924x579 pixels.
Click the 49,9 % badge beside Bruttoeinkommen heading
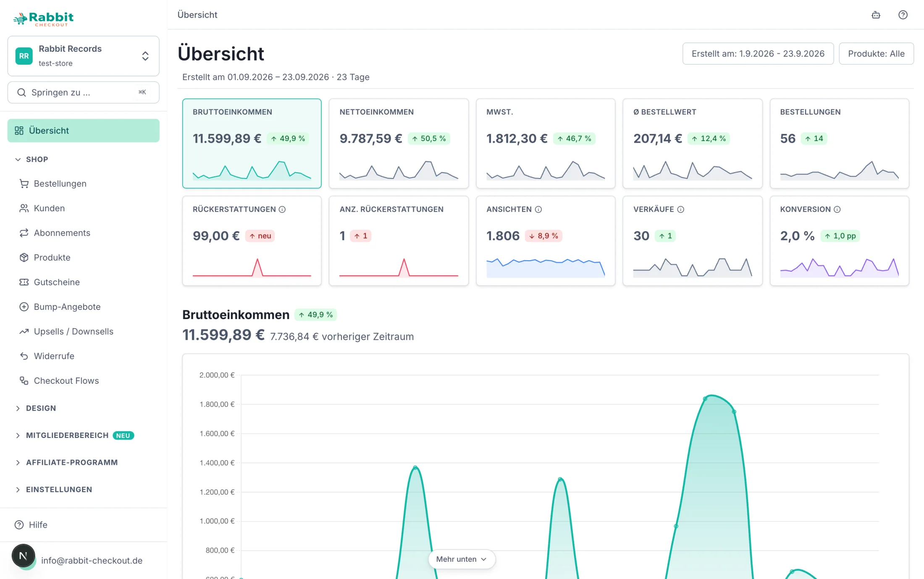coord(316,314)
